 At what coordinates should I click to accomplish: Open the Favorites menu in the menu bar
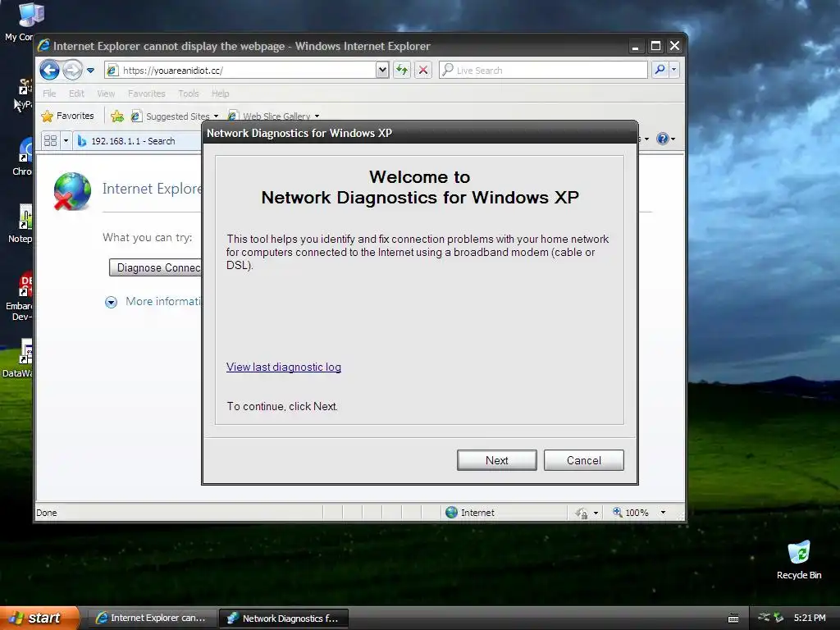pos(146,94)
